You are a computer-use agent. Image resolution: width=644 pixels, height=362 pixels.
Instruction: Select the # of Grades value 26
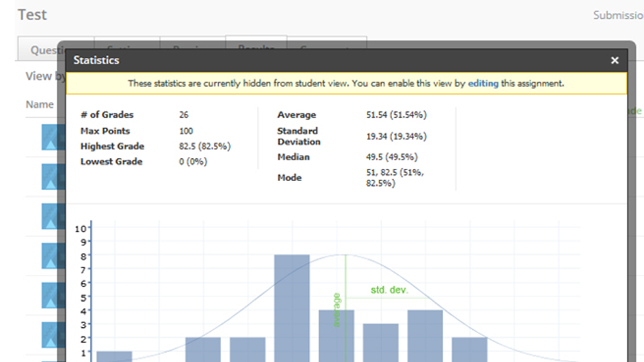(x=184, y=115)
